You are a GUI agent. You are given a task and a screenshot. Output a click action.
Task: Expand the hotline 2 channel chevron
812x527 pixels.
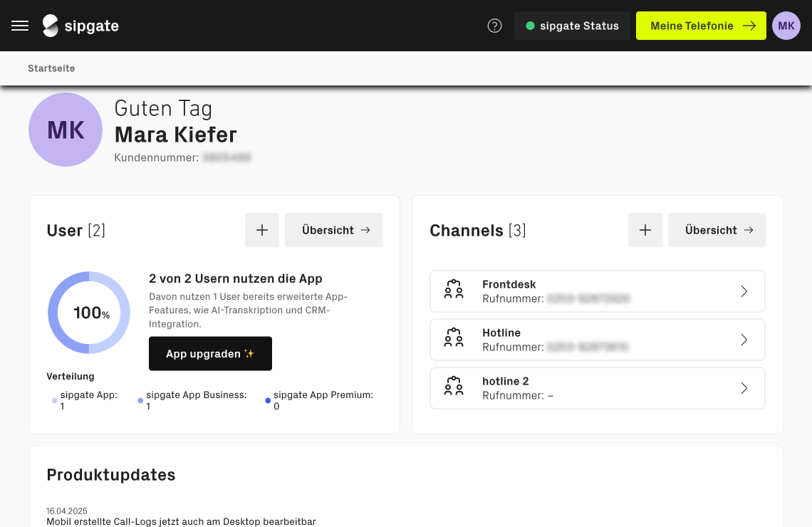(744, 388)
